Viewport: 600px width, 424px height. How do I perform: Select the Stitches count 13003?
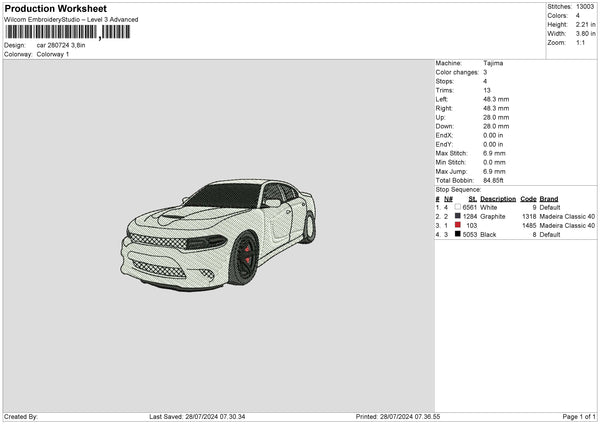585,7
